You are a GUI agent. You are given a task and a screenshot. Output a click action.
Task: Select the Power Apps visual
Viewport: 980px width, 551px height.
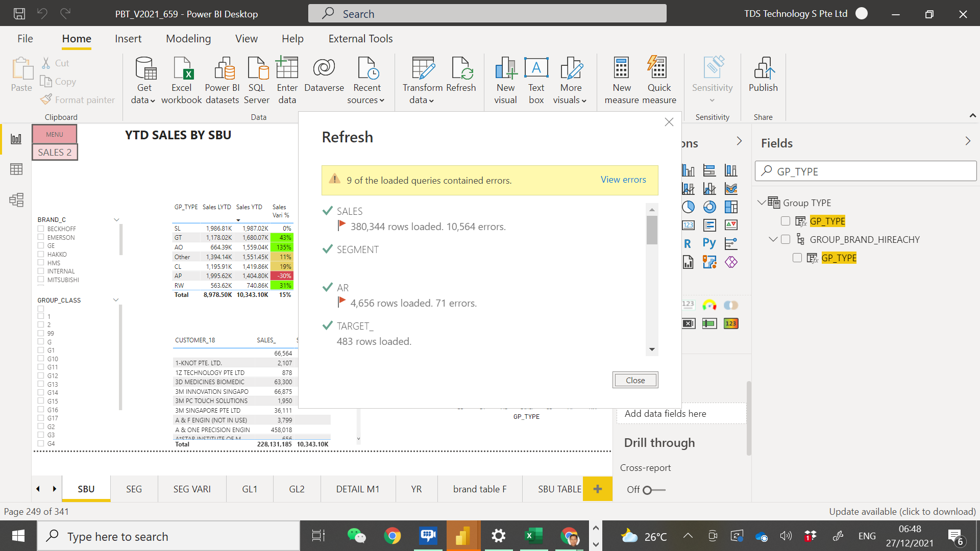coord(731,262)
